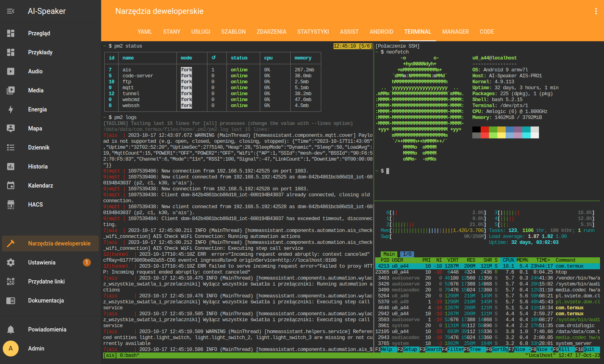Image resolution: width=604 pixels, height=364 pixels.
Task: Open the MANAGER tab
Action: 455,32
